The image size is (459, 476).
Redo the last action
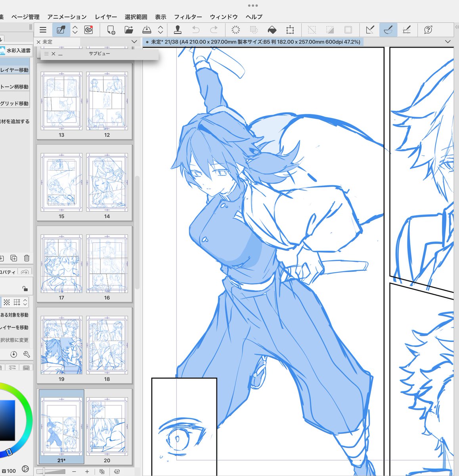coord(214,30)
